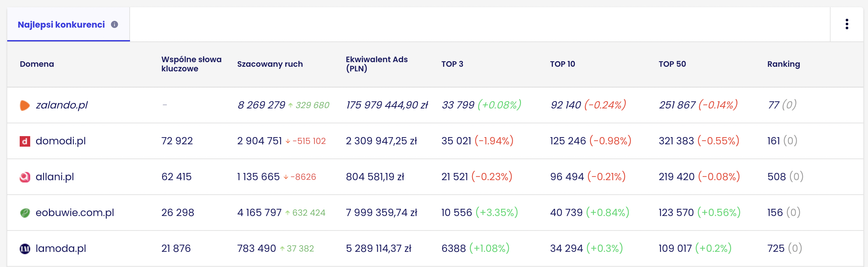
Task: Open the eobuwie.com.pl domain link
Action: (x=75, y=212)
